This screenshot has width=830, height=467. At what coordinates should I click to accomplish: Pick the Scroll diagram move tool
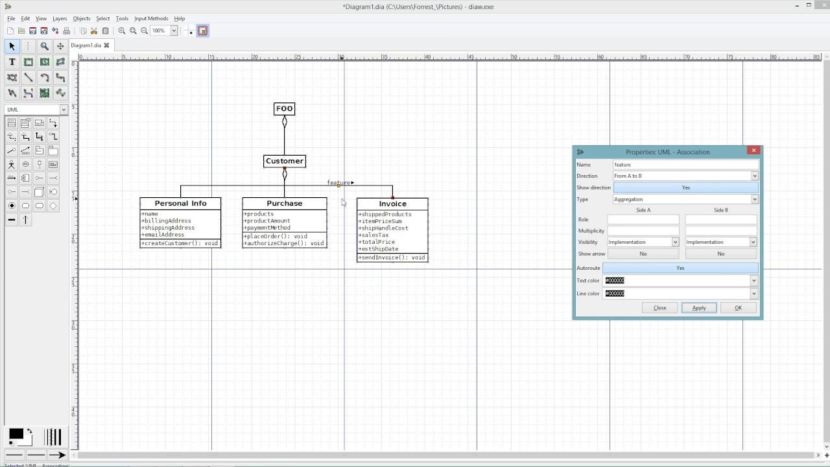[x=61, y=46]
